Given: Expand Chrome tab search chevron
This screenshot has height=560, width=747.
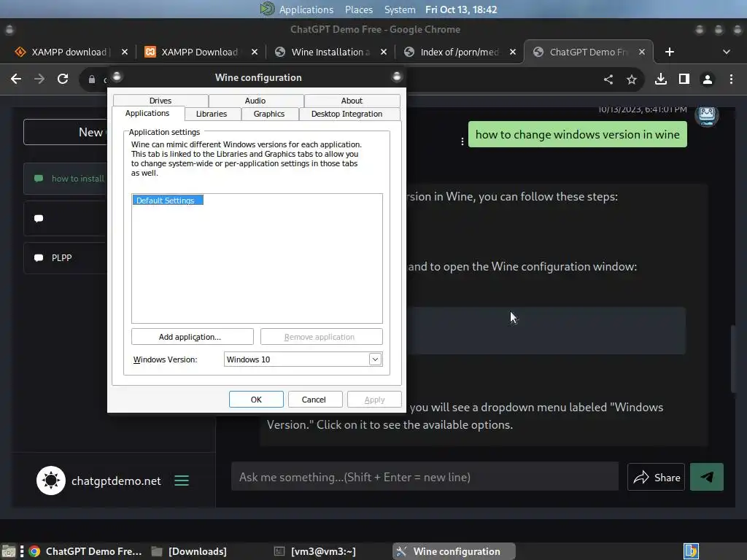Looking at the screenshot, I should 727,52.
